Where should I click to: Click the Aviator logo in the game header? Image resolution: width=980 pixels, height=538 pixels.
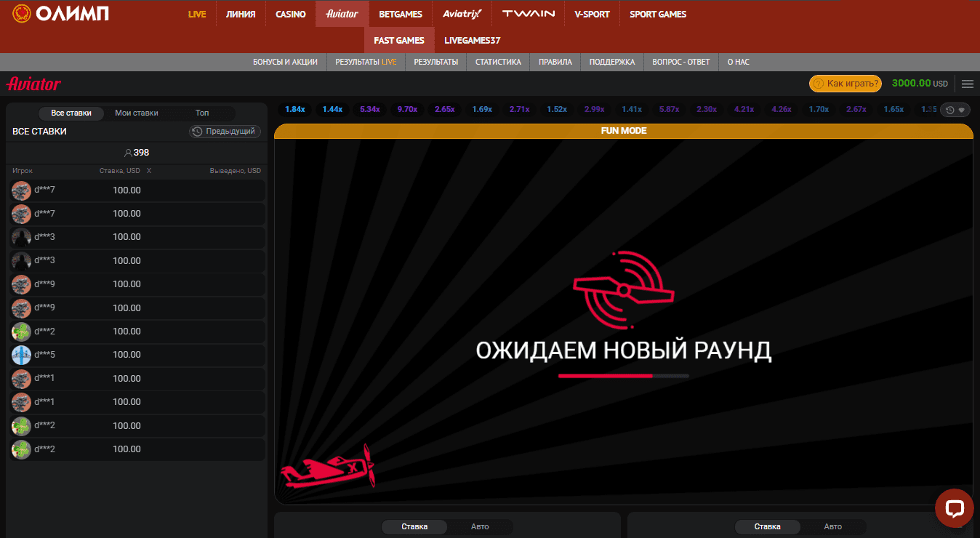click(33, 84)
